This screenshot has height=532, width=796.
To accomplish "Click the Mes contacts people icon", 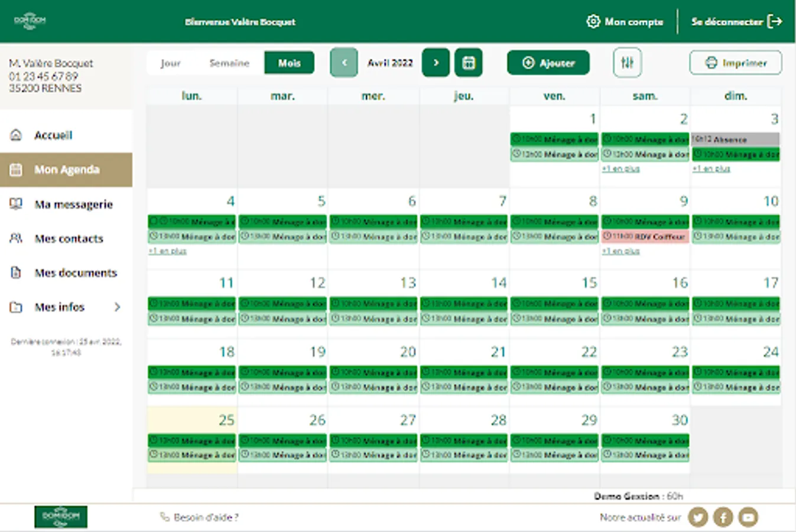I will click(17, 238).
